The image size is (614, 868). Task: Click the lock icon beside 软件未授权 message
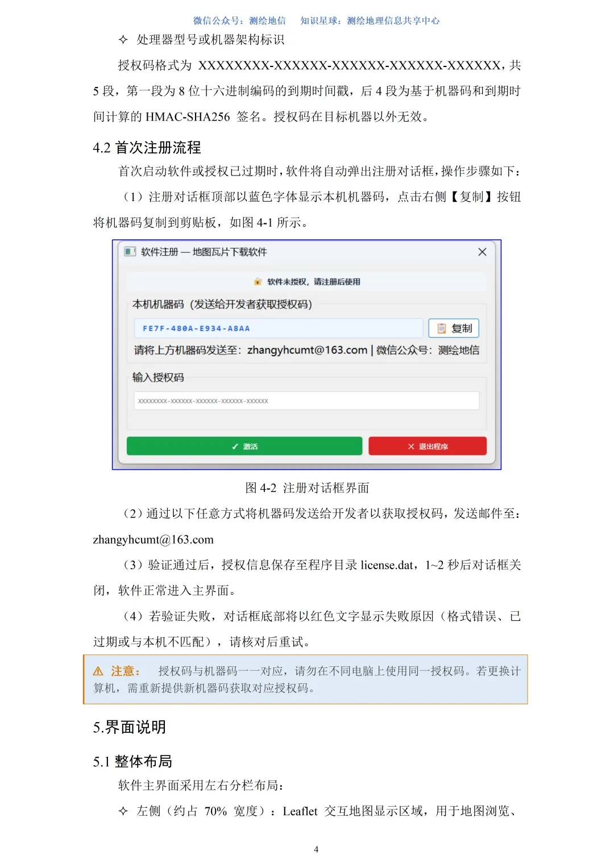click(258, 282)
